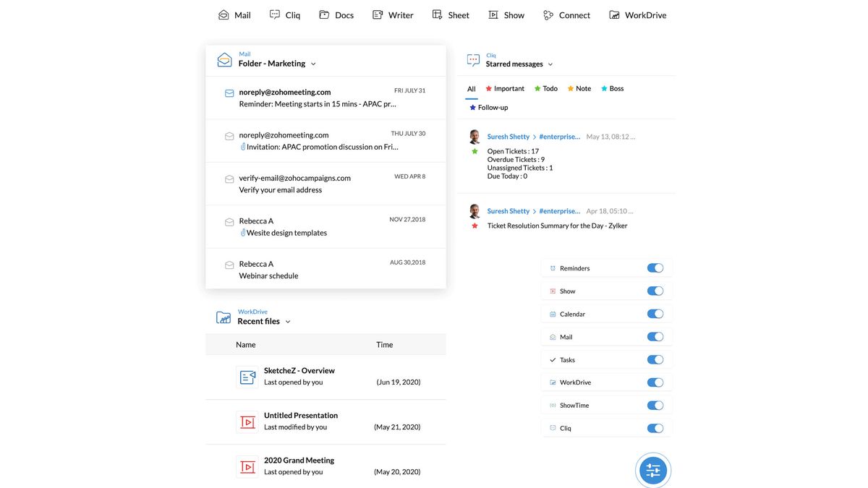Expand the Recent files dropdown in WorkDrive widget
The height and width of the screenshot is (488, 868).
pos(288,322)
